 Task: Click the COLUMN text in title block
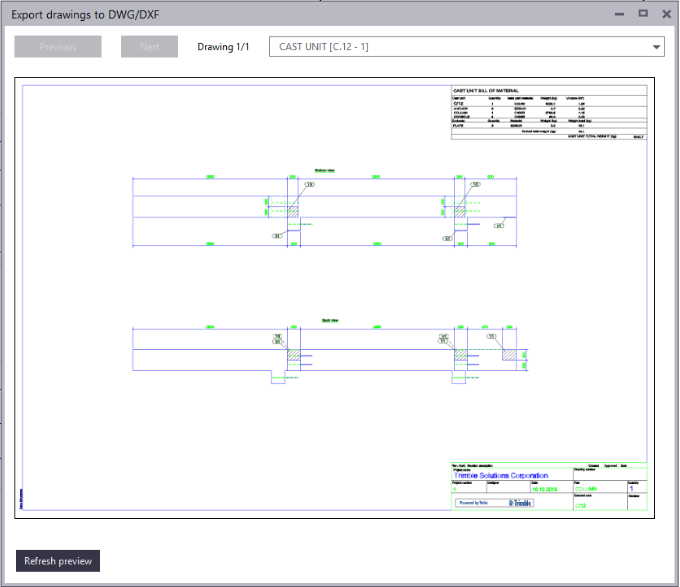pos(586,489)
